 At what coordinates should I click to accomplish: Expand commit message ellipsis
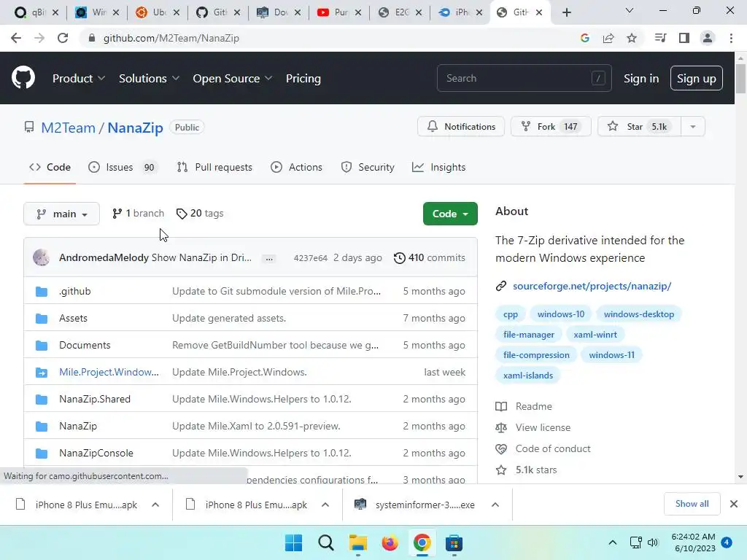click(x=269, y=258)
